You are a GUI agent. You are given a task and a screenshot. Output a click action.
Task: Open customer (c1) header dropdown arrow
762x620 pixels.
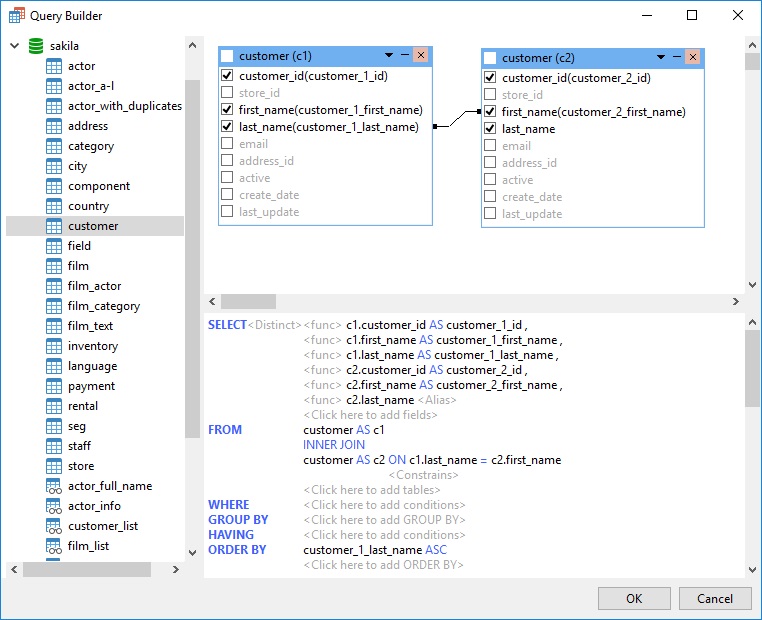(389, 56)
